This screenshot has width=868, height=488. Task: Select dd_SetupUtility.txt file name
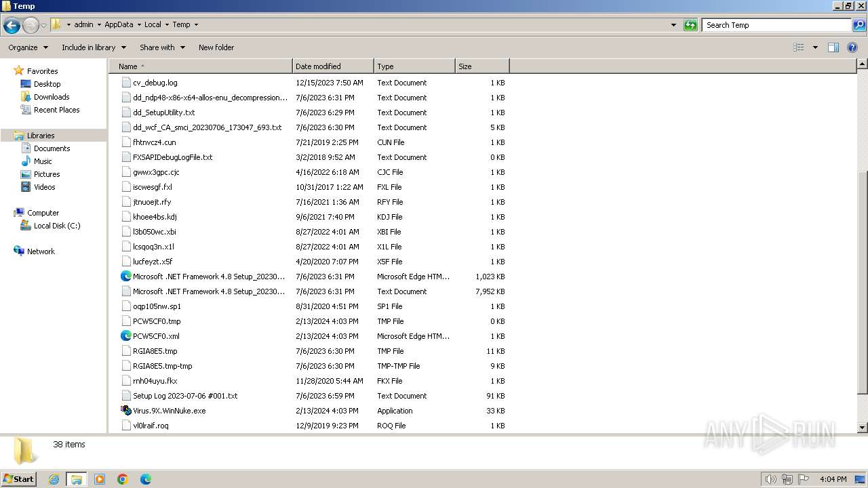tap(163, 113)
